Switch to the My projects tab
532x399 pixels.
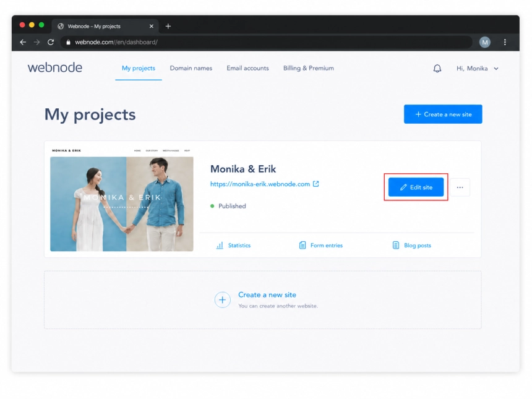coord(139,68)
